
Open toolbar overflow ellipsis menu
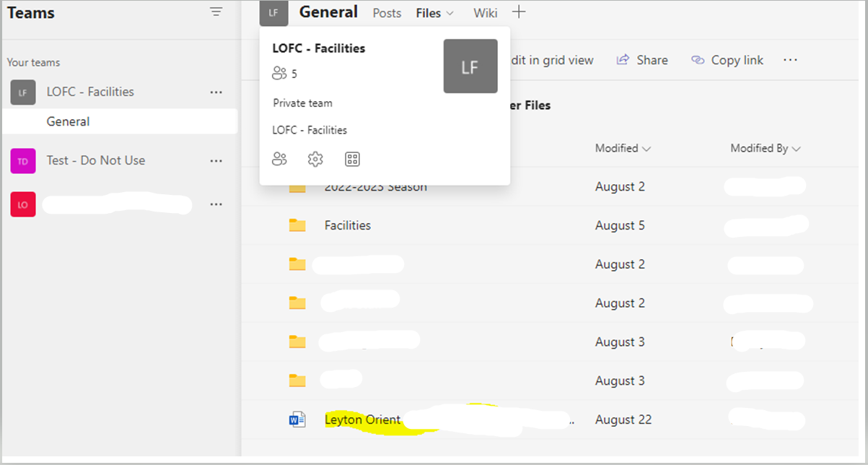coord(790,60)
